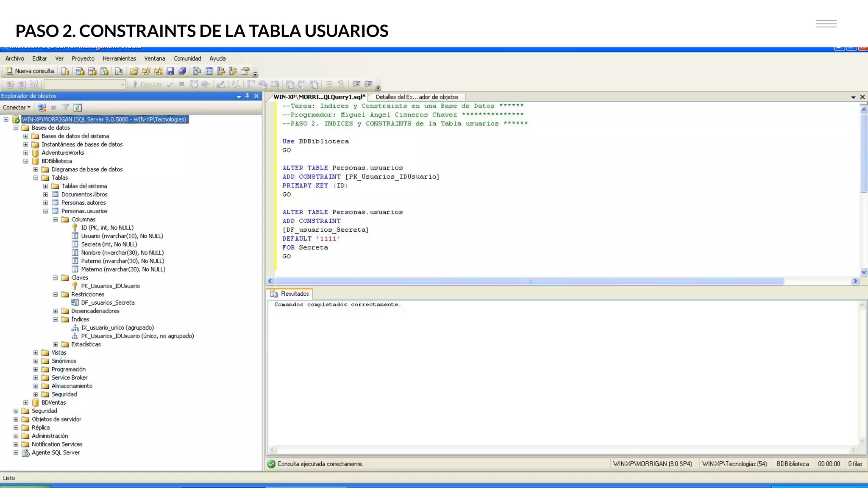Click the Ejecutar button
Viewport: 868px width, 488px height.
tap(147, 84)
